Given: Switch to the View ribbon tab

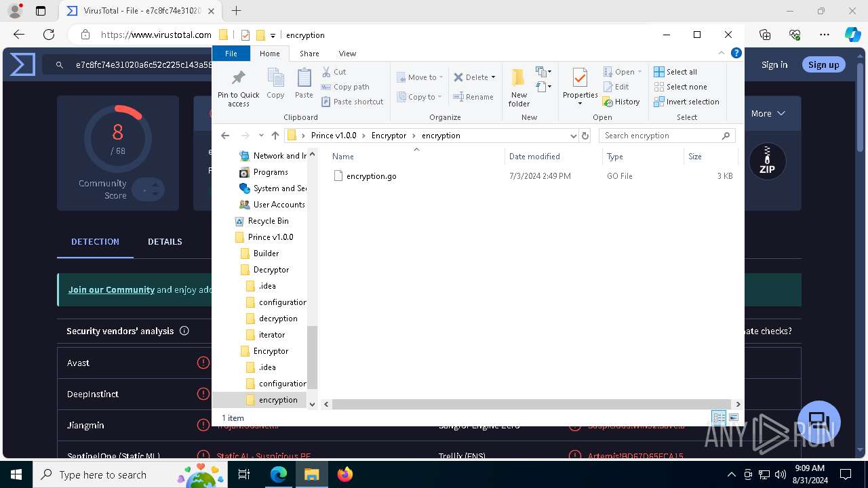Looking at the screenshot, I should click(347, 54).
